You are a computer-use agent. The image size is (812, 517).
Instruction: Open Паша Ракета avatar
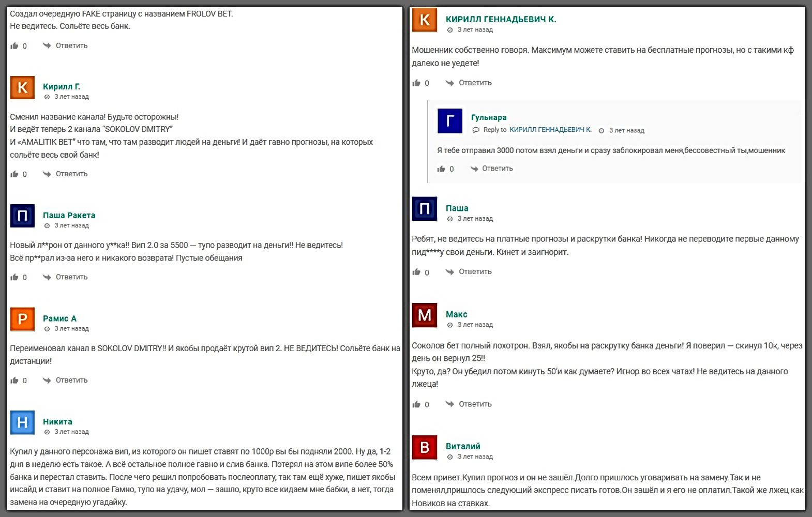click(x=22, y=216)
